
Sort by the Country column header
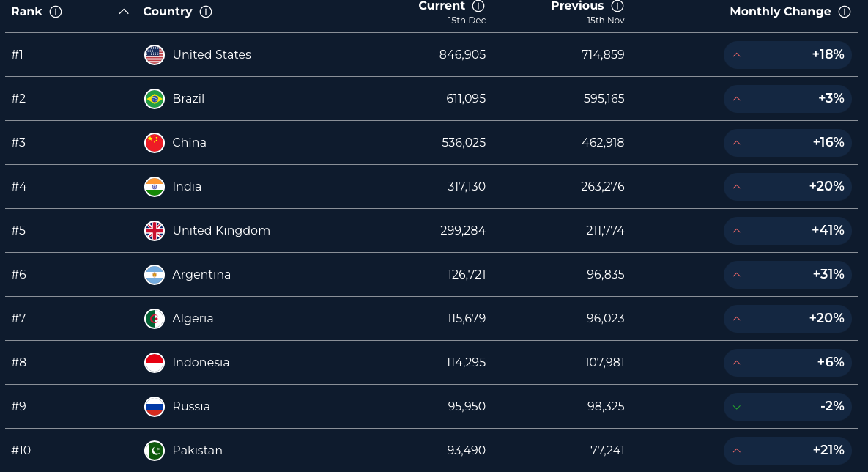tap(168, 12)
